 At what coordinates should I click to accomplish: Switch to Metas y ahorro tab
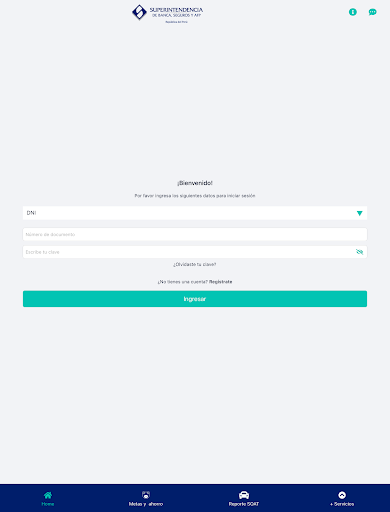(146, 504)
